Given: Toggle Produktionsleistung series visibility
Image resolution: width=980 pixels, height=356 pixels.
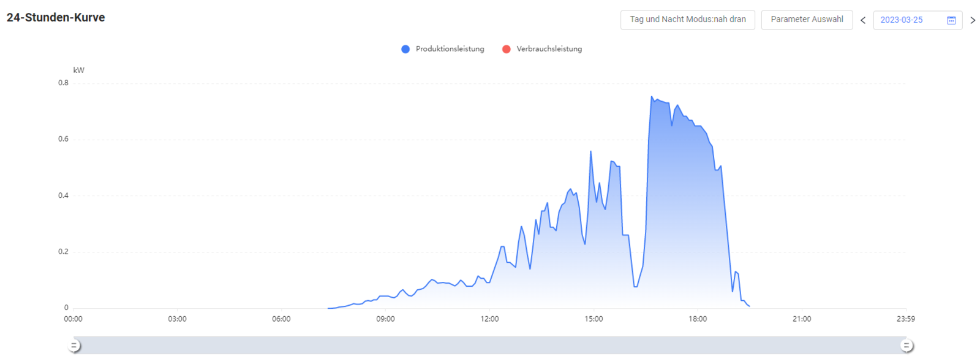Looking at the screenshot, I should [443, 49].
